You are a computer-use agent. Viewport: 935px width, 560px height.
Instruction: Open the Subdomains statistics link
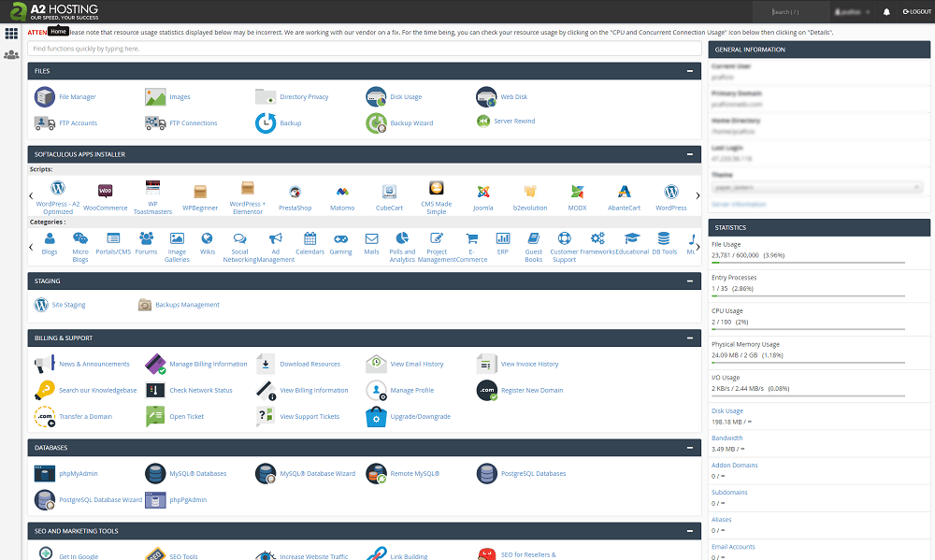[729, 492]
